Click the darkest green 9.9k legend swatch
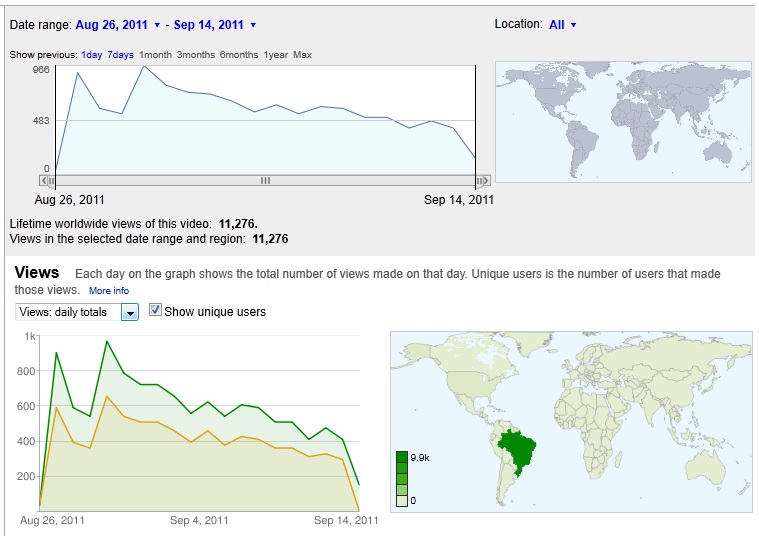759x536 pixels. (402, 457)
